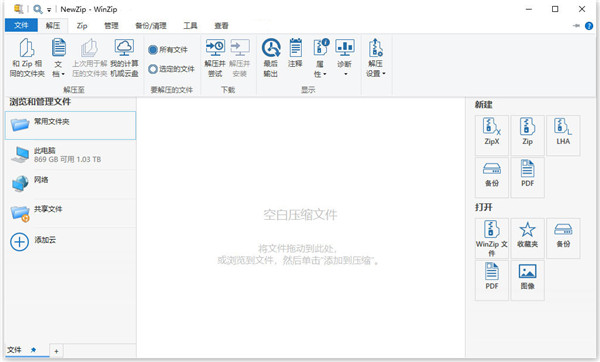Click 解压并尝试 button
Screen dimensions: 600x362
[215, 58]
